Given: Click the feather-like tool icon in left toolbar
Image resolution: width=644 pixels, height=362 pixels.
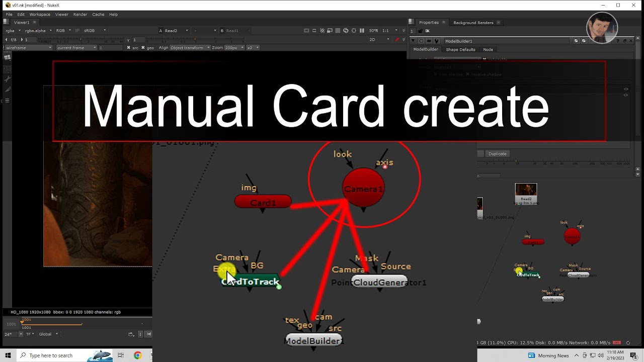Looking at the screenshot, I should (7, 89).
